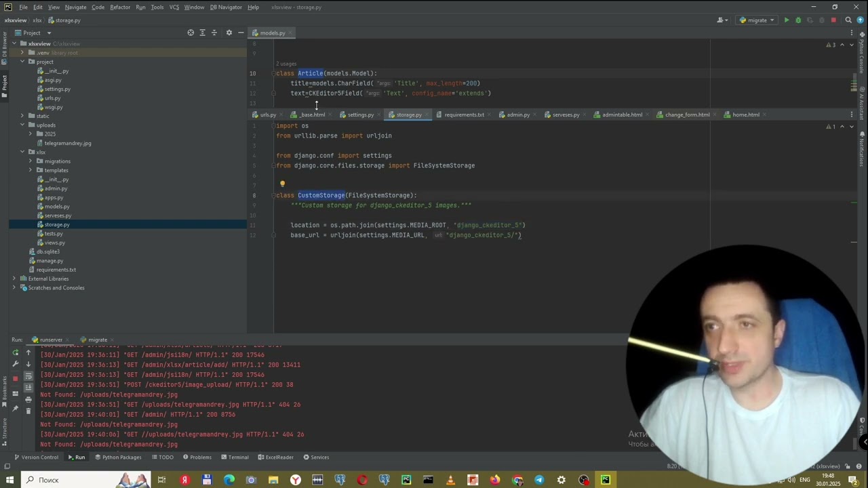868x488 pixels.
Task: Stop the running process from the top toolbar
Action: [x=833, y=20]
